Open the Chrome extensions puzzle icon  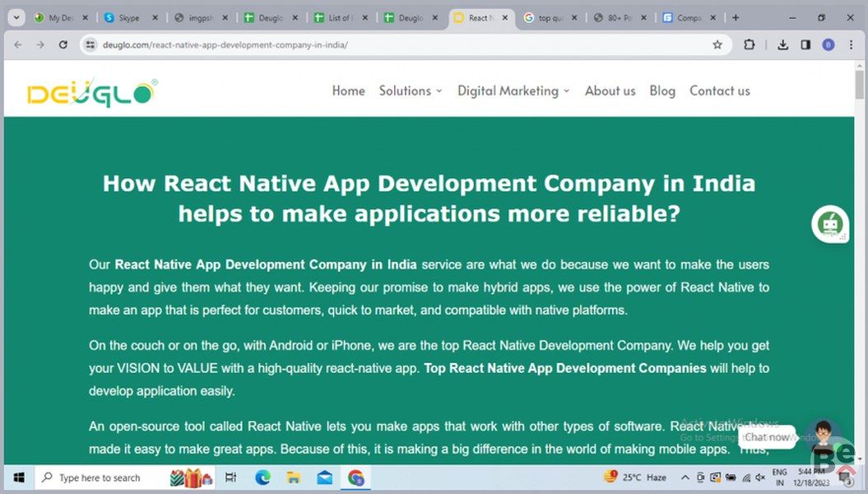click(749, 44)
